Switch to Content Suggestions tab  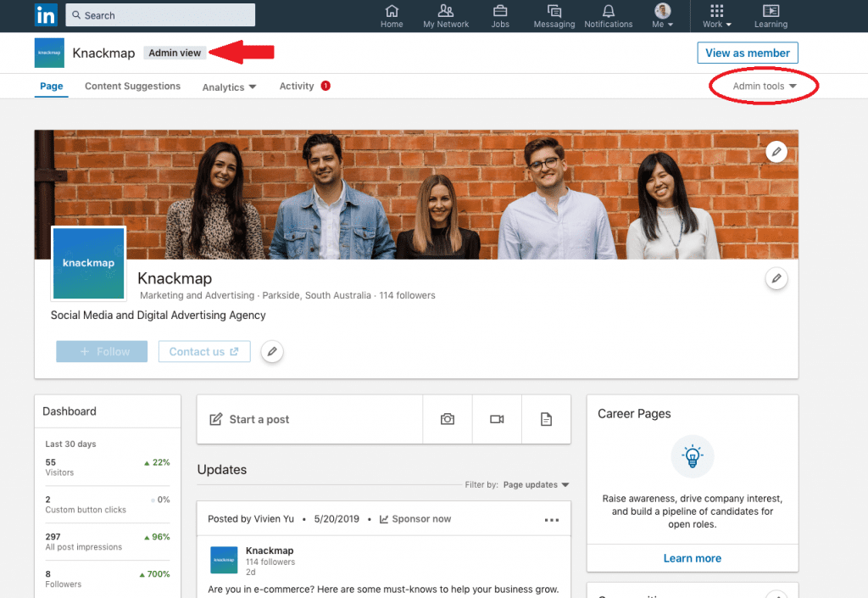click(132, 86)
